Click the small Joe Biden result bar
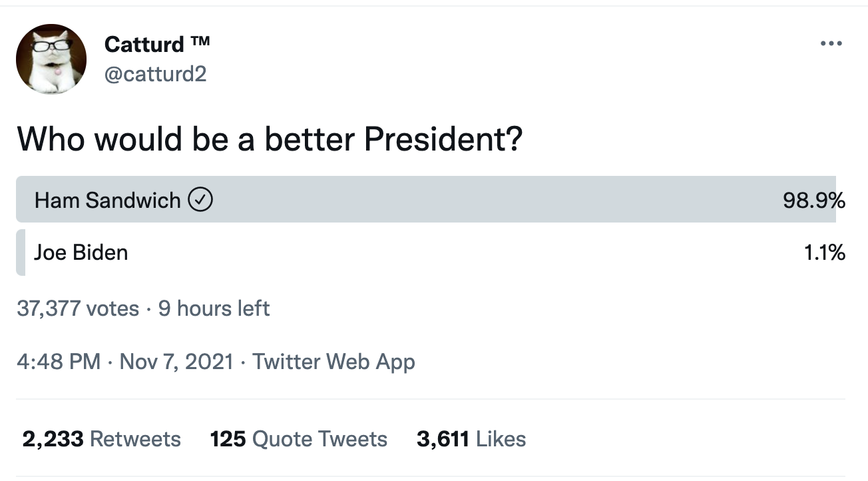This screenshot has height=481, width=868. coord(21,252)
